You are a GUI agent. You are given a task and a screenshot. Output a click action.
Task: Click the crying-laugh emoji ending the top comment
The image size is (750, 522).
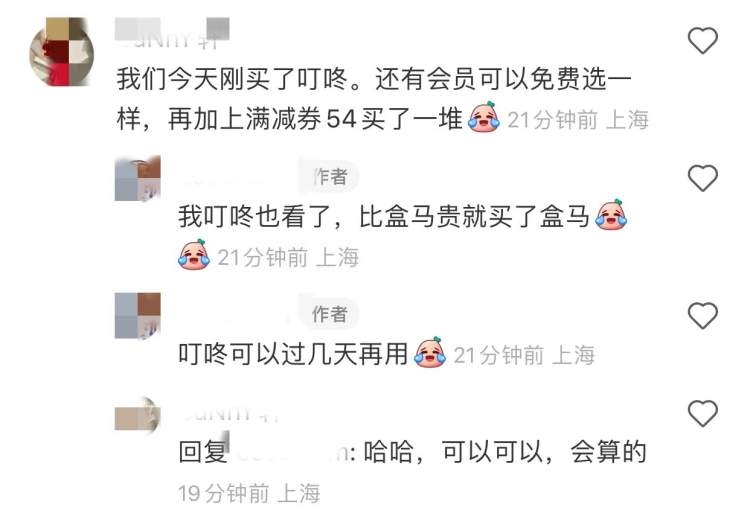484,117
